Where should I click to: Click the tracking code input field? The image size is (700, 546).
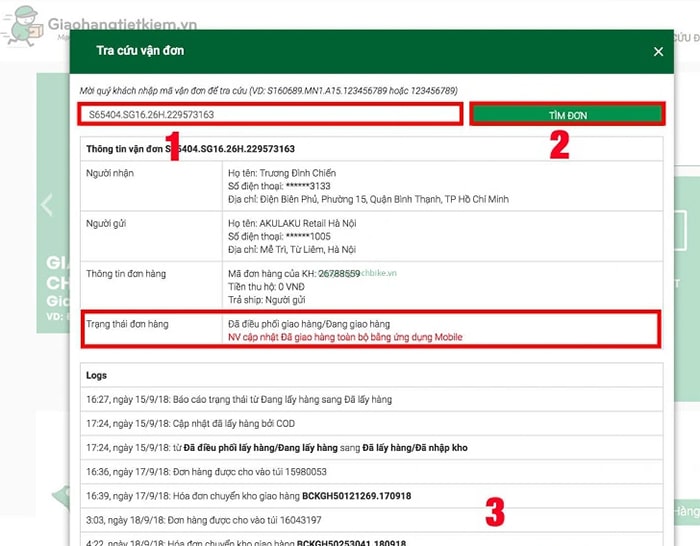coord(272,114)
